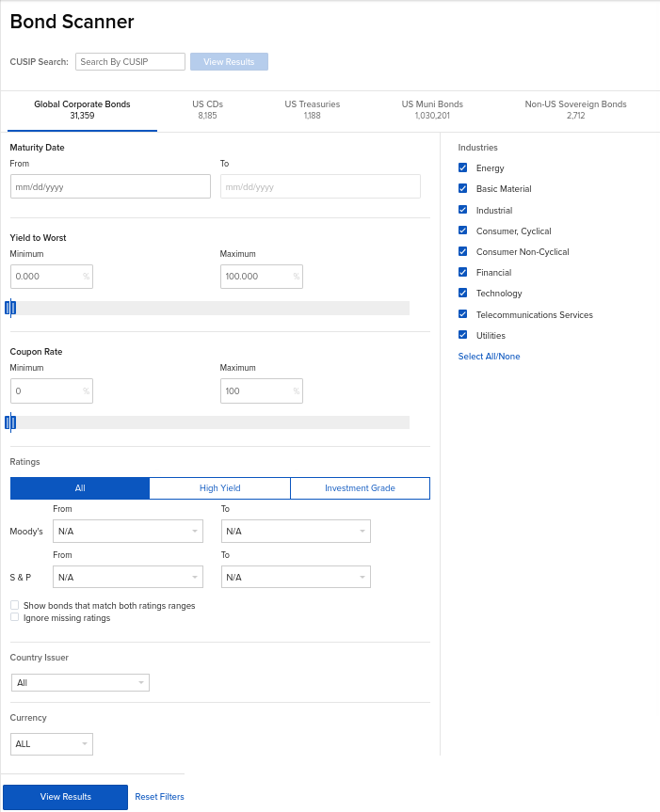Select the High Yield ratings filter

220,488
